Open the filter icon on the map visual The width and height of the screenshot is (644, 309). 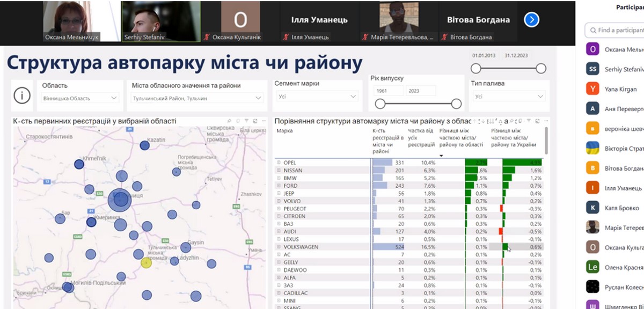(x=246, y=121)
